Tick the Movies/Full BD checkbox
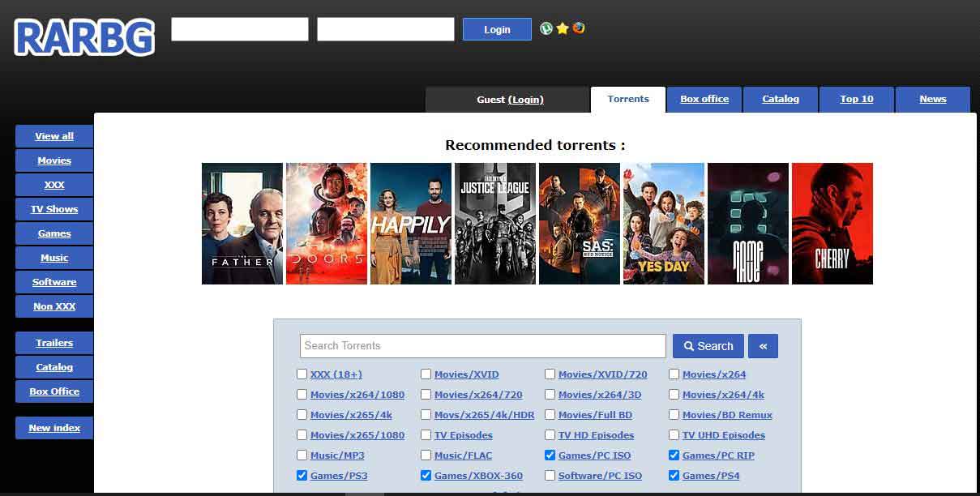 click(x=550, y=415)
